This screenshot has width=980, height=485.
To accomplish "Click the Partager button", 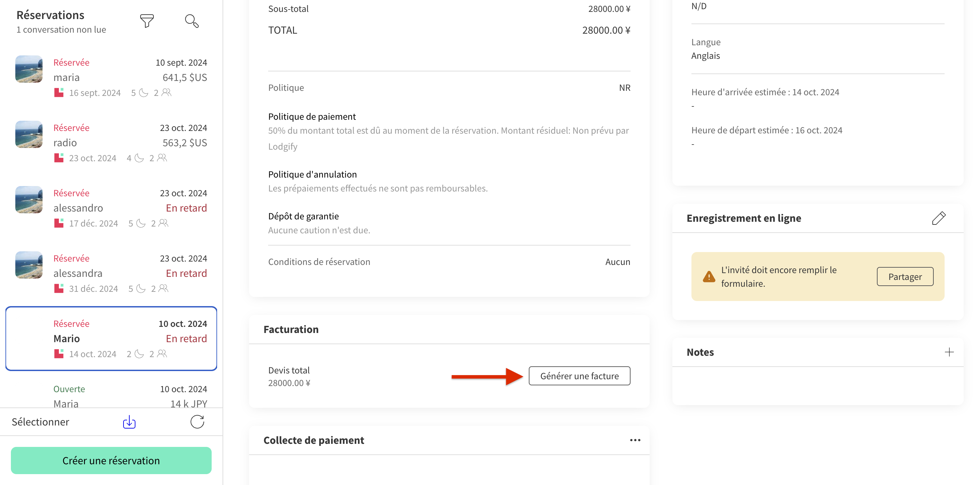I will coord(905,277).
